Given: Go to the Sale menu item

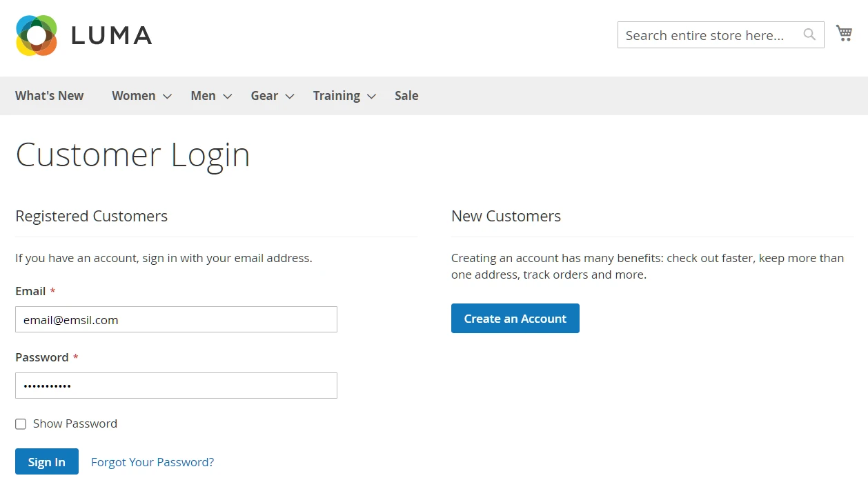Looking at the screenshot, I should pyautogui.click(x=406, y=96).
